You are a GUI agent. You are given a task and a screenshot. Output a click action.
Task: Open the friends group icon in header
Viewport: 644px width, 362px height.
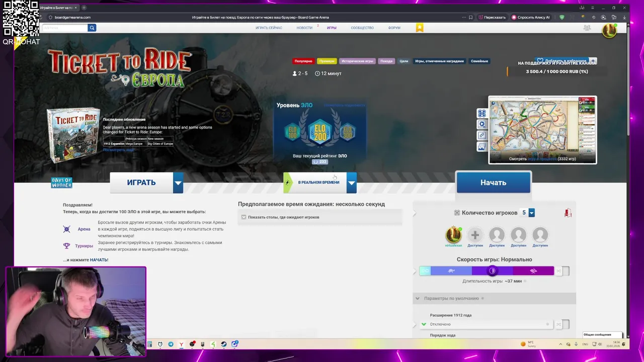click(587, 28)
